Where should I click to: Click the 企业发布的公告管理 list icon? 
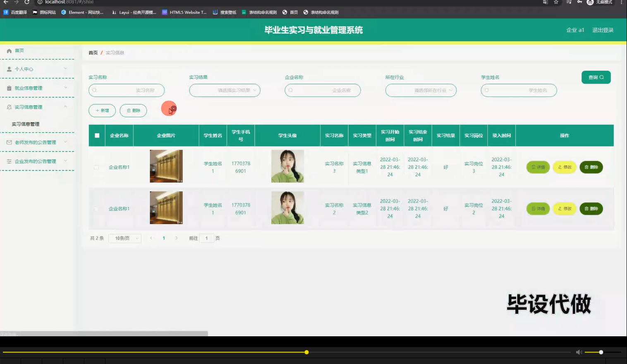click(9, 161)
